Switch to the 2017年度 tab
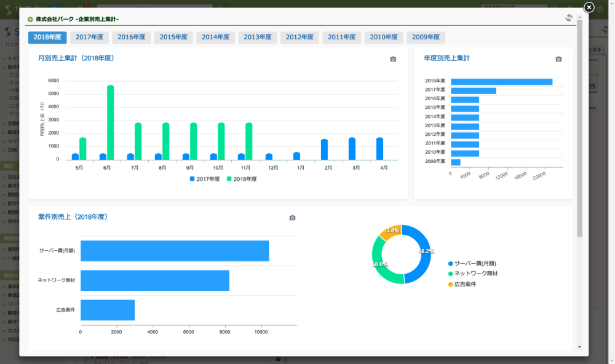615x364 pixels. tap(89, 38)
